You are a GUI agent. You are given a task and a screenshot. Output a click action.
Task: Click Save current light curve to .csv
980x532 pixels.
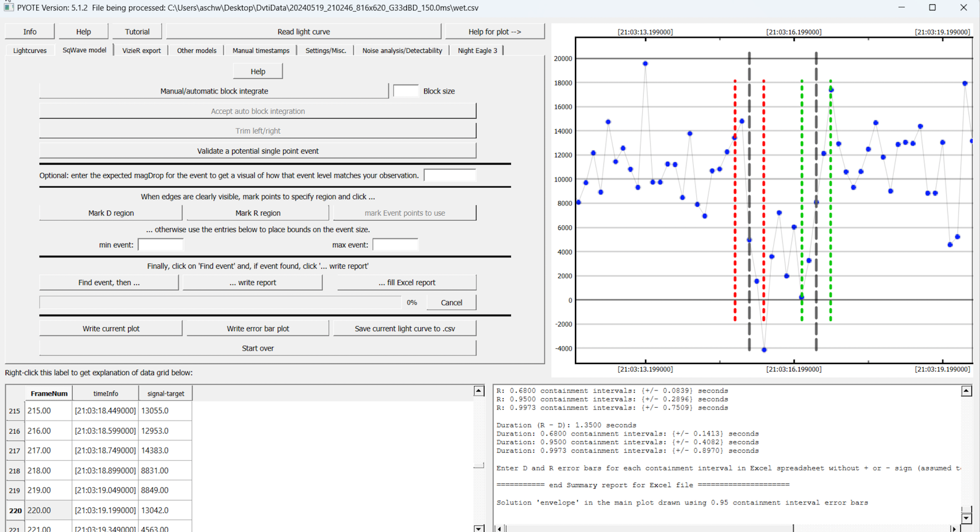pyautogui.click(x=404, y=328)
